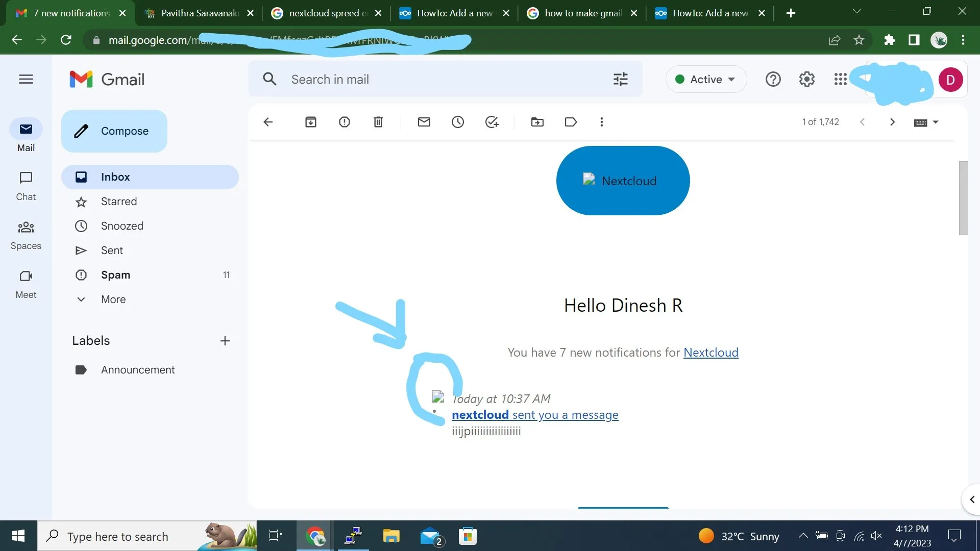Open a new browser tab

pos(791,13)
